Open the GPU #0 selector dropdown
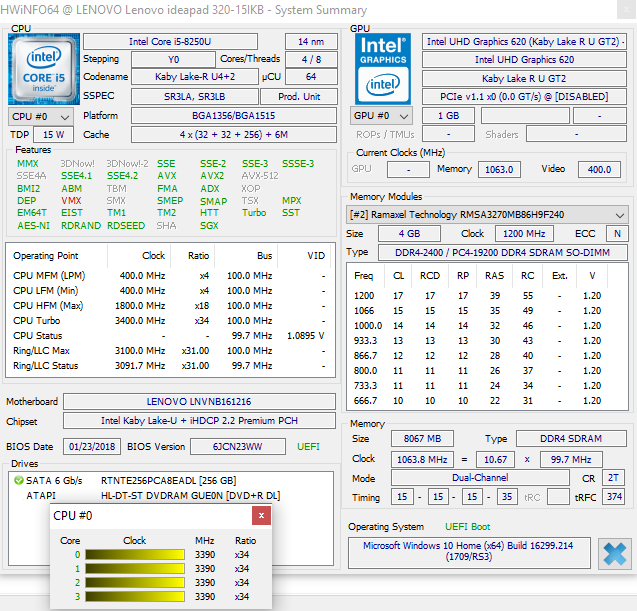The height and width of the screenshot is (611, 637). pyautogui.click(x=381, y=116)
